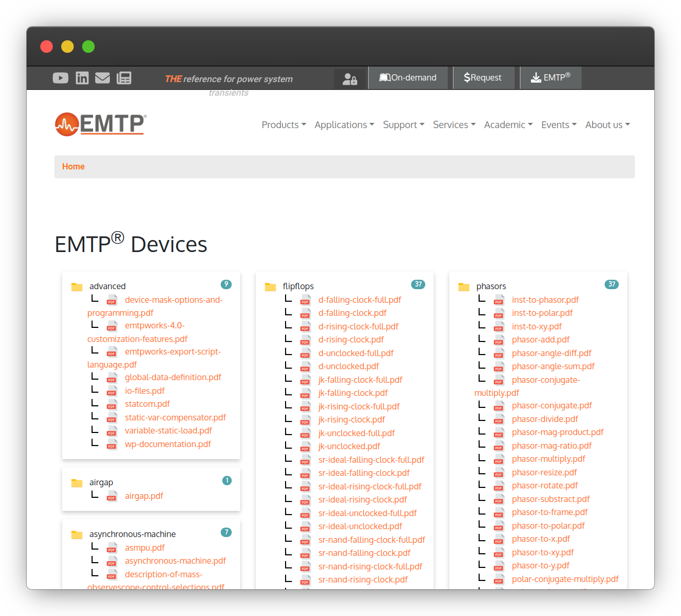
Task: Click PDF icon beside statcom.pdf
Action: (112, 404)
